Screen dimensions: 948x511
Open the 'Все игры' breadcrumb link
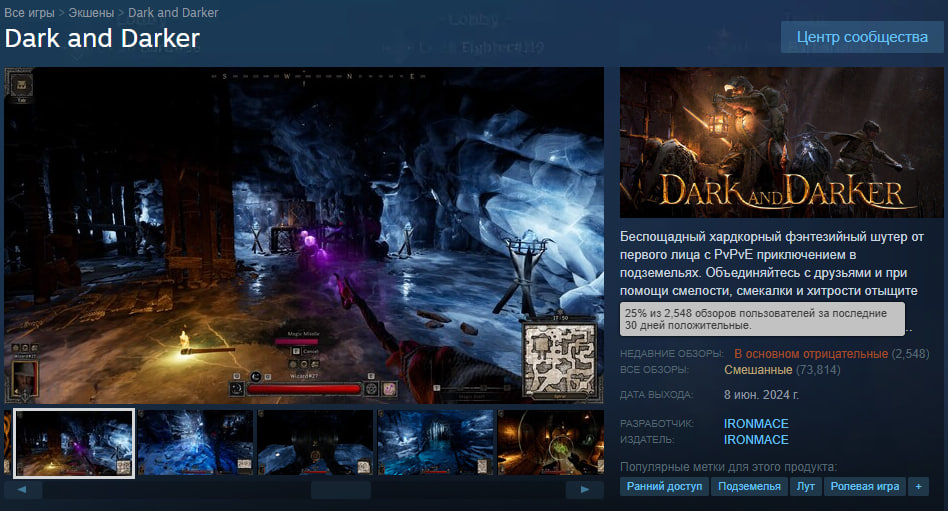click(x=30, y=13)
